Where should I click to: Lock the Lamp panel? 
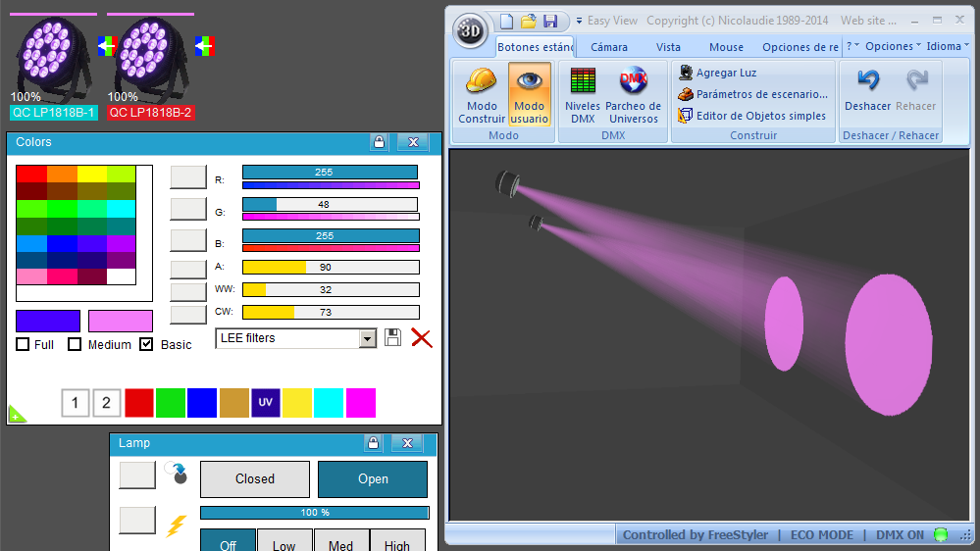click(373, 443)
